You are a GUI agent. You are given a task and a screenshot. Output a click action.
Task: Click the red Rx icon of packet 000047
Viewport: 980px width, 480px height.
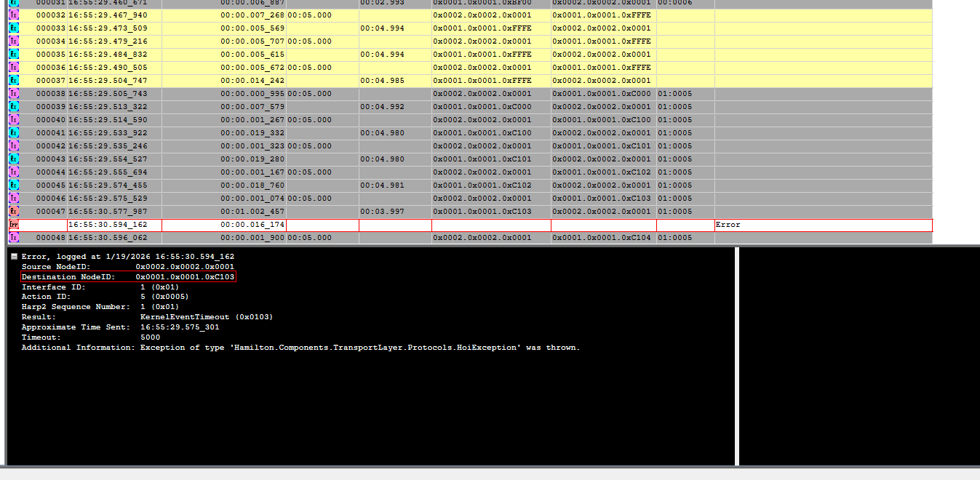click(14, 212)
